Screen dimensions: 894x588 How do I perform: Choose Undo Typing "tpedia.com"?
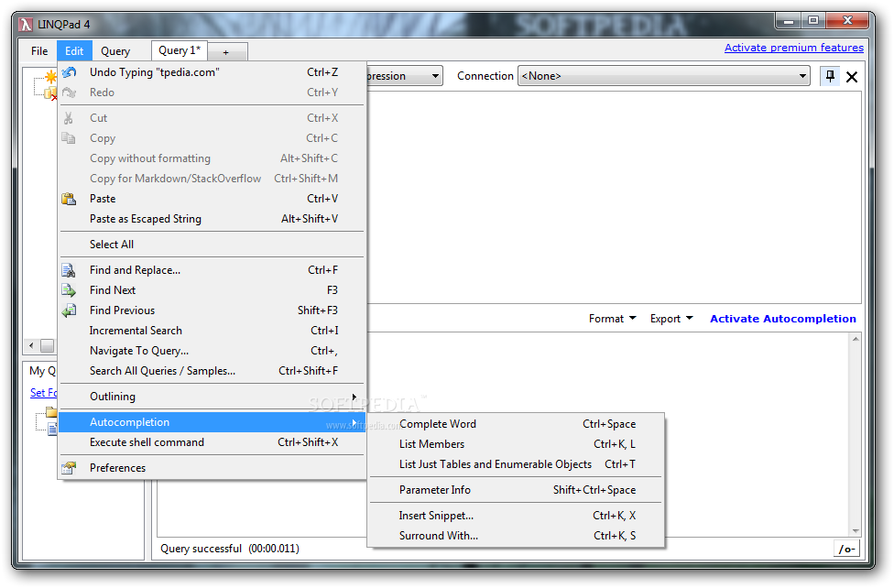pos(213,72)
